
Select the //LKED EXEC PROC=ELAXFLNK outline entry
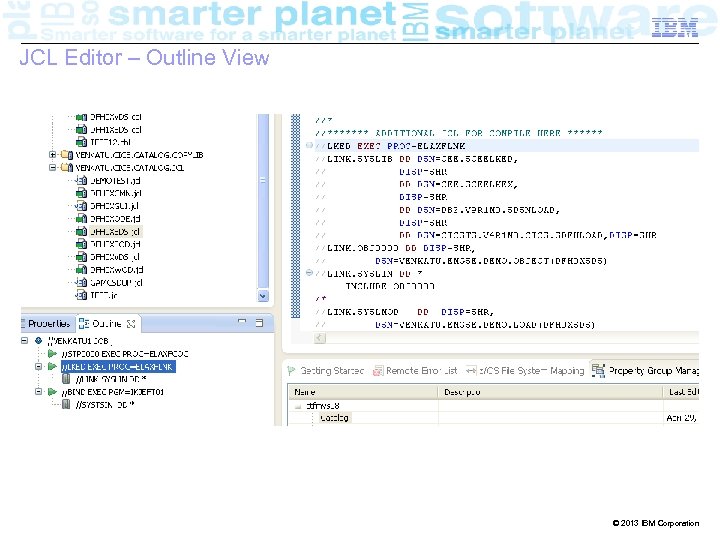[x=118, y=366]
